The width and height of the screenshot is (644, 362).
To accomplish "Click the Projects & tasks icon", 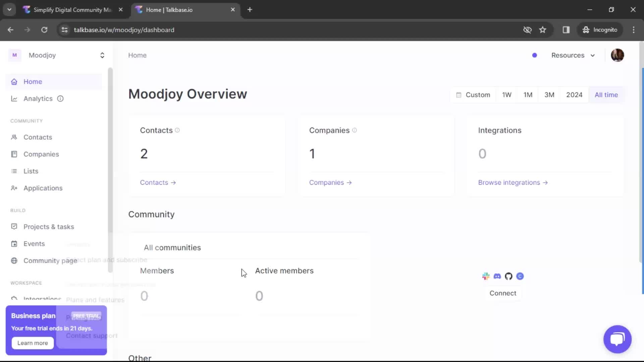I will click(14, 226).
